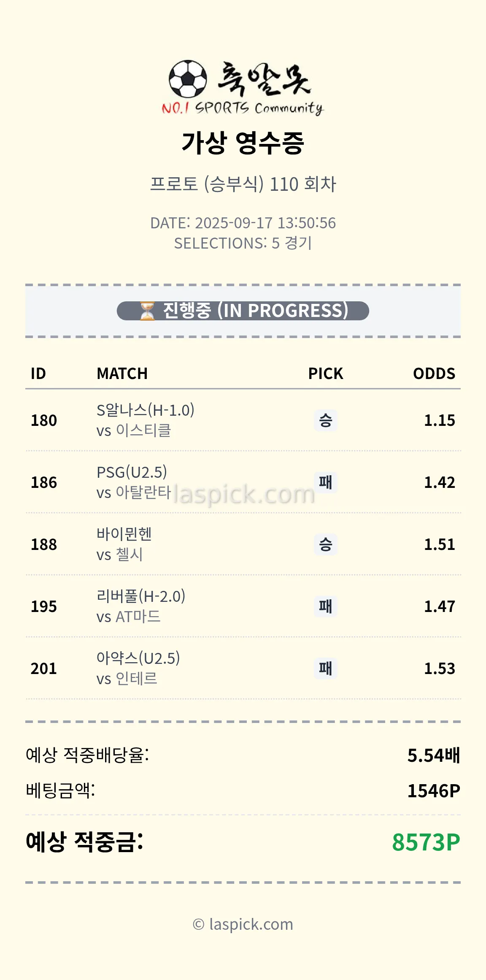Click the PICK column header

click(x=325, y=374)
